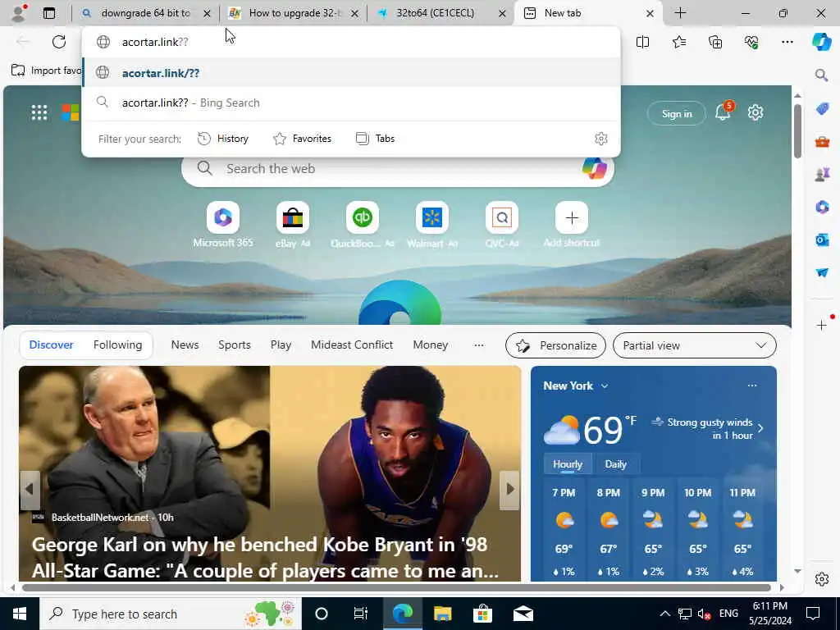Viewport: 840px width, 630px height.
Task: Select acortar.link?? Bing Search suggestion
Action: (351, 103)
